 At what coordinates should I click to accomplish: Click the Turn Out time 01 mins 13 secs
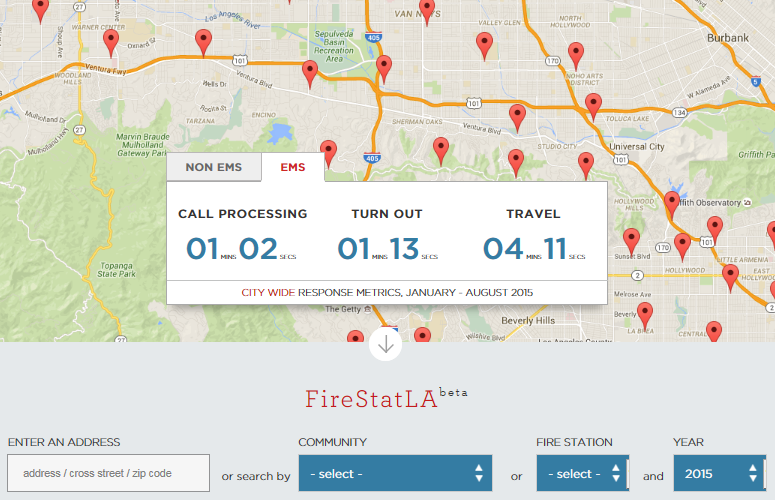coord(388,249)
